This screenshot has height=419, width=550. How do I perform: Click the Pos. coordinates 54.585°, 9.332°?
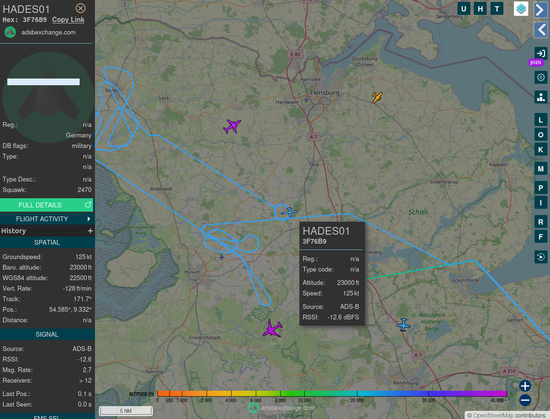(71, 309)
